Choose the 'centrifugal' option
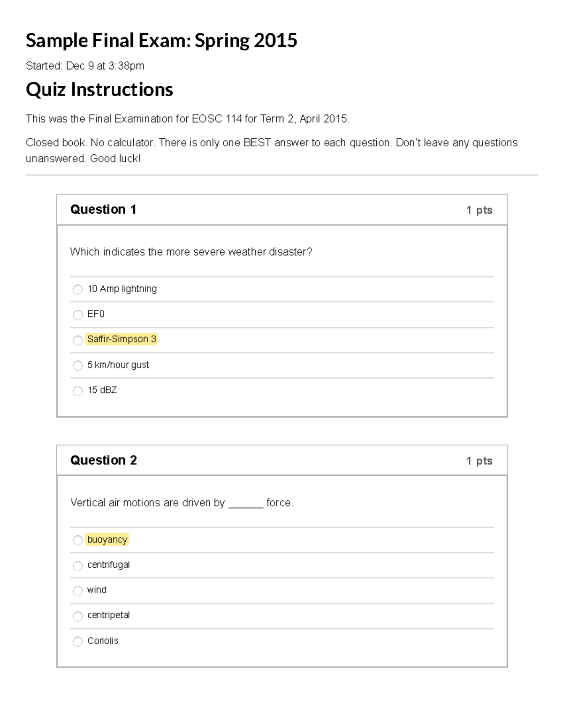This screenshot has width=563, height=728. tap(78, 566)
